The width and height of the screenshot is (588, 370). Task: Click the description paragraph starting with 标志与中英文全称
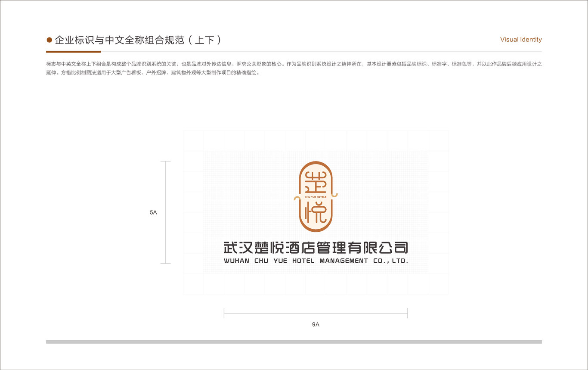[x=294, y=68]
